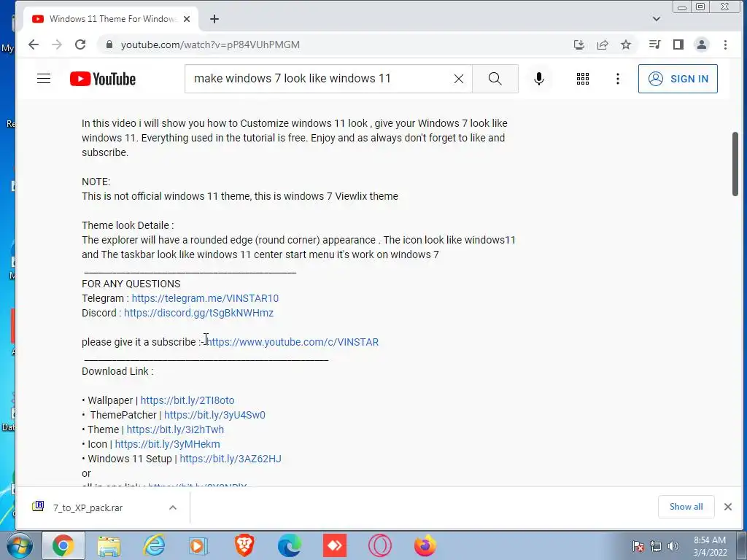Click the install app icon in address bar

click(578, 44)
